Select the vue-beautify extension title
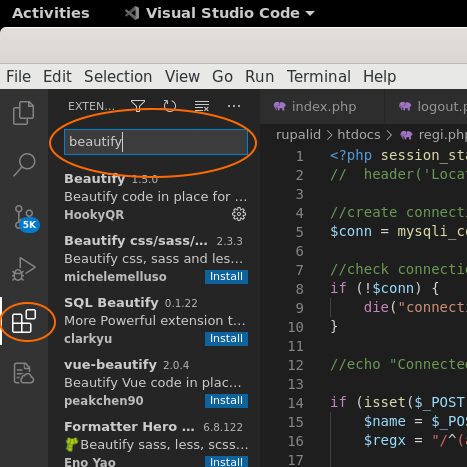The height and width of the screenshot is (467, 467). tap(110, 365)
